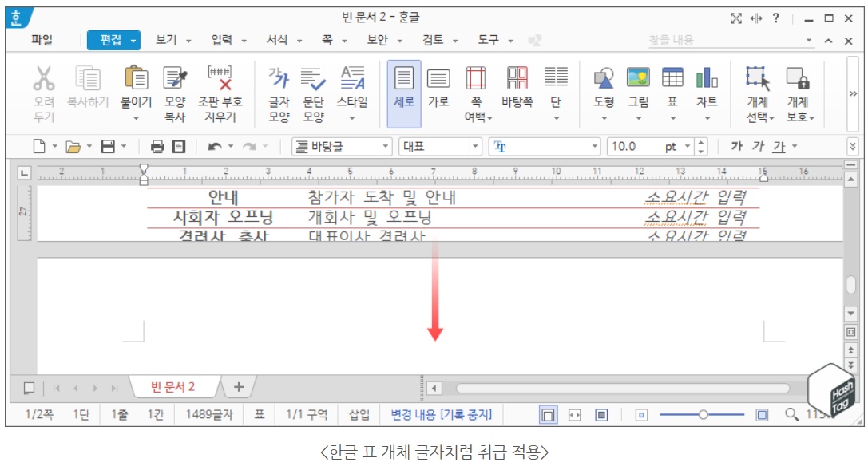The width and height of the screenshot is (868, 470).
Task: Click the zoom magnifier icon
Action: pos(791,414)
